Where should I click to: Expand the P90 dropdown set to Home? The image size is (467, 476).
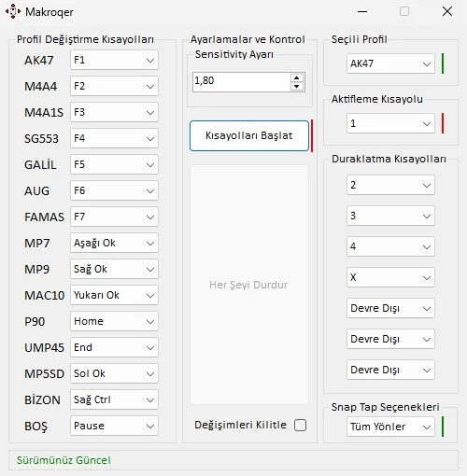click(x=114, y=321)
